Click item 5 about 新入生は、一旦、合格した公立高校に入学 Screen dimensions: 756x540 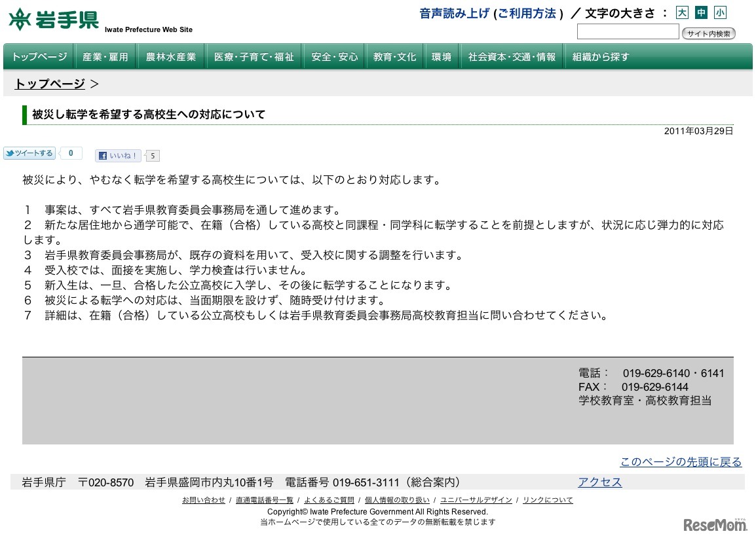coord(238,285)
